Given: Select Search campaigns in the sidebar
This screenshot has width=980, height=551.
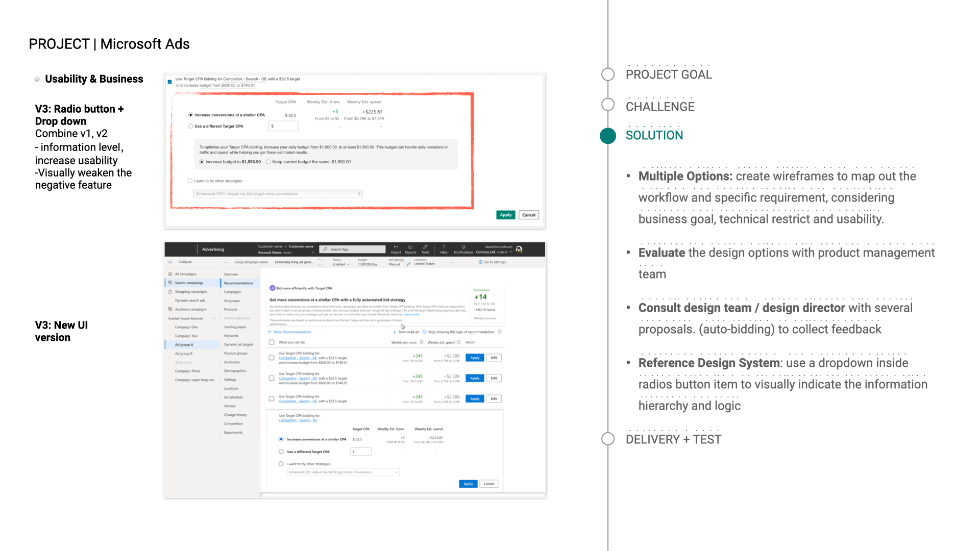Looking at the screenshot, I should 189,283.
